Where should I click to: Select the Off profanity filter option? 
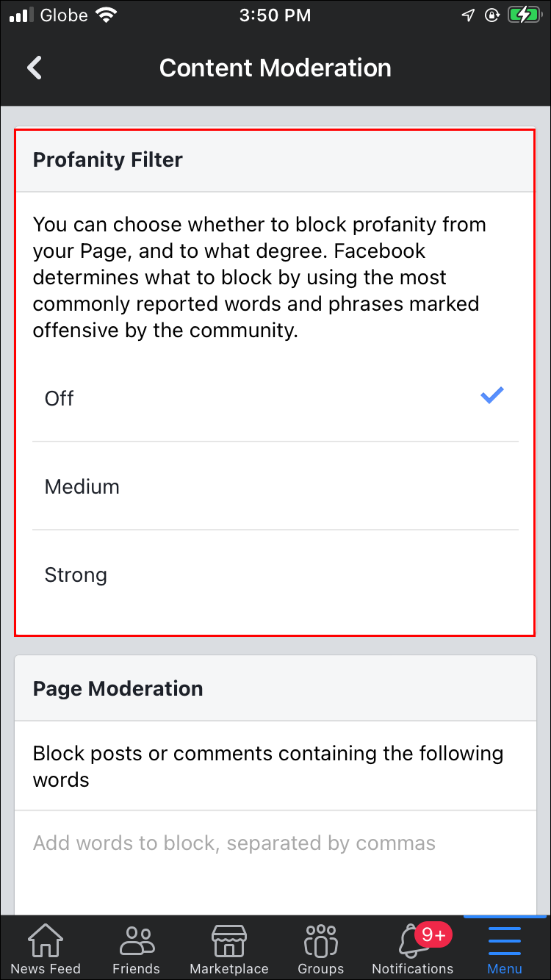point(60,398)
